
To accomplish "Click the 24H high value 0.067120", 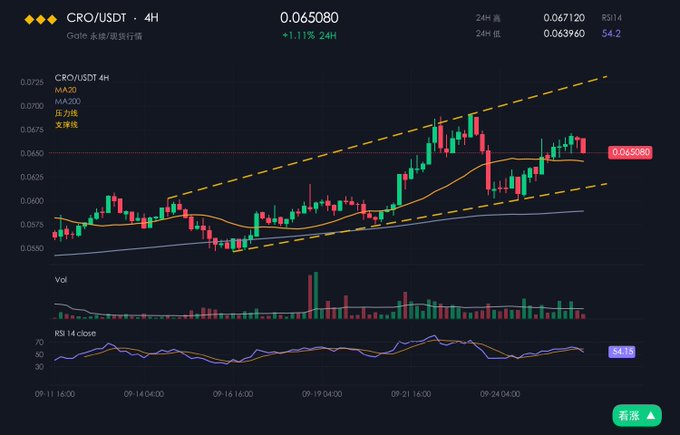I will [x=564, y=18].
